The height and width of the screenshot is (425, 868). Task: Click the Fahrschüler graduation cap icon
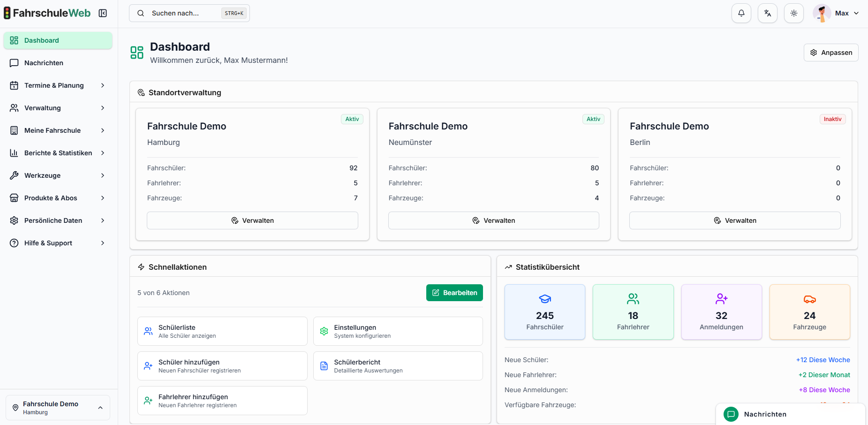pos(544,298)
